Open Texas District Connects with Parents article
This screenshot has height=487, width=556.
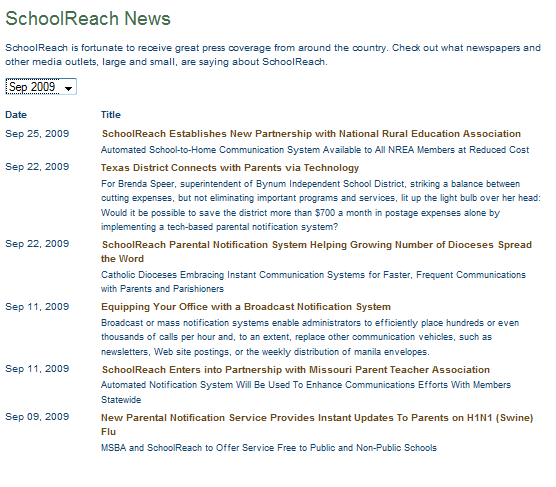pyautogui.click(x=230, y=167)
